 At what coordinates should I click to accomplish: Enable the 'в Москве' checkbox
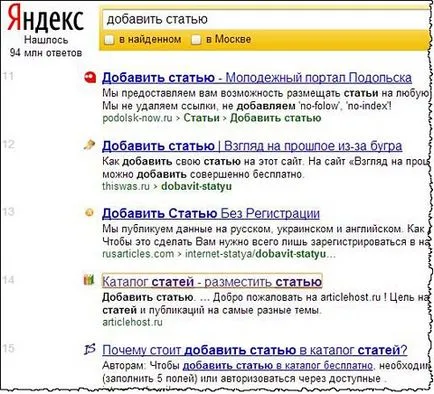(x=196, y=40)
